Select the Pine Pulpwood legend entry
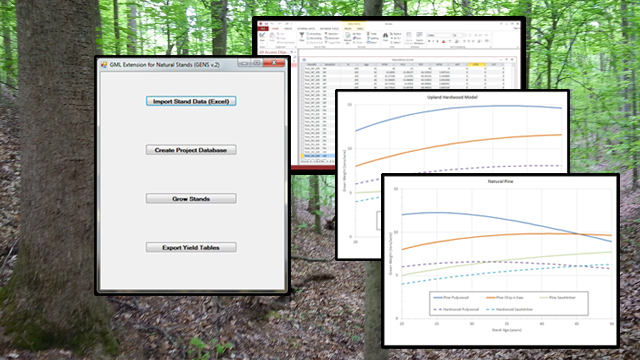 click(451, 298)
